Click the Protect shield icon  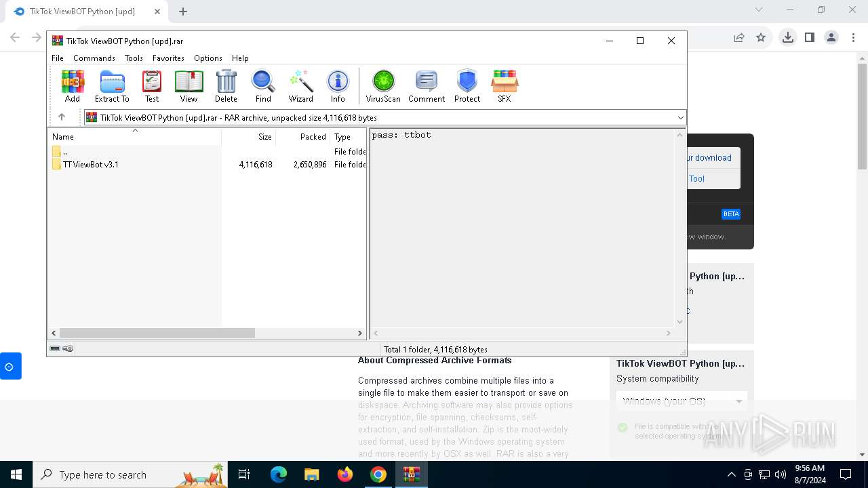click(x=467, y=86)
